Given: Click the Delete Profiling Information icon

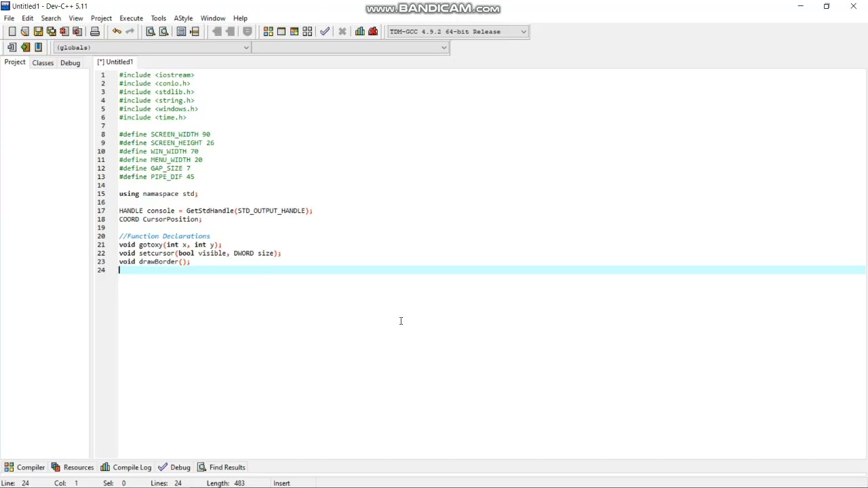Looking at the screenshot, I should coord(373,32).
